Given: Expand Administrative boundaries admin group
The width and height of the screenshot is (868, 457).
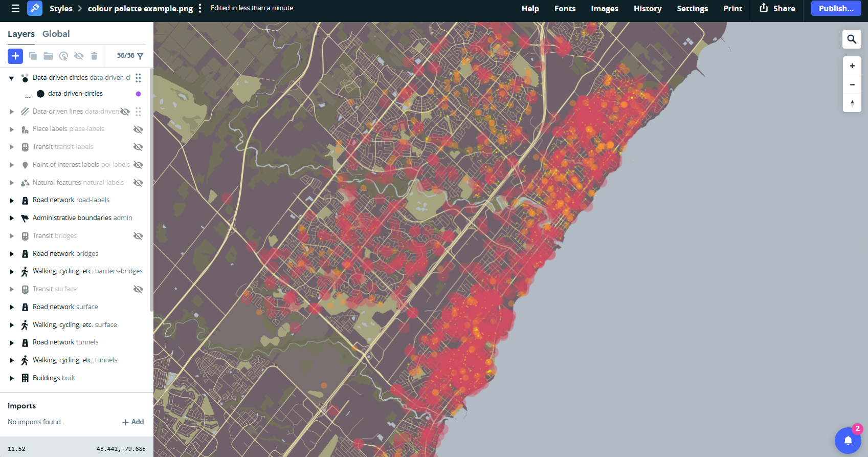Looking at the screenshot, I should coord(12,218).
